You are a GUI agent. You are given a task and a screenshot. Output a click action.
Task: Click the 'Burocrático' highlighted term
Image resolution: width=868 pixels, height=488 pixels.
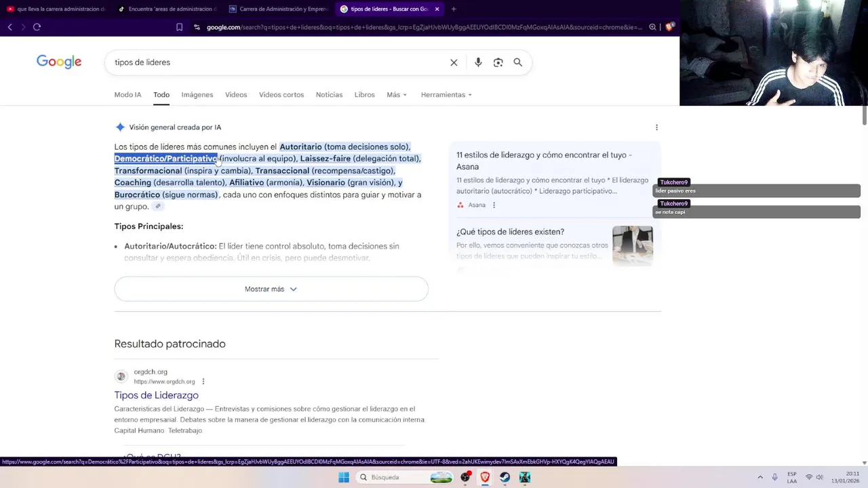click(137, 195)
